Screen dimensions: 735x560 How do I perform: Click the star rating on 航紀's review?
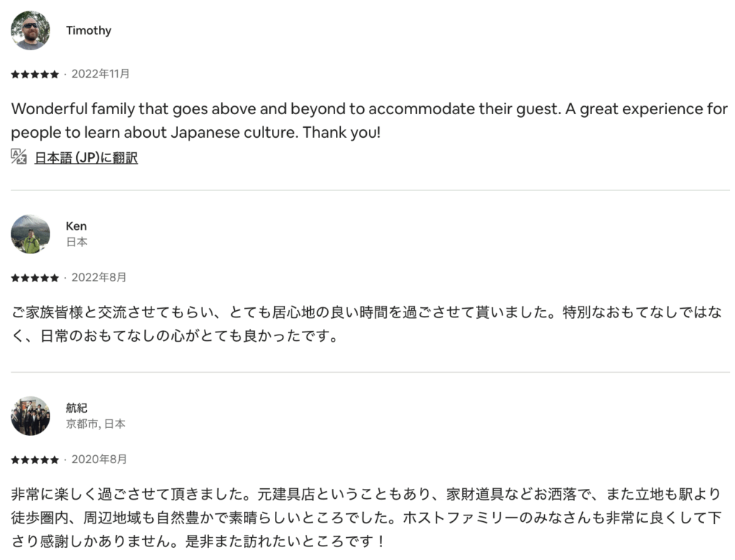point(35,459)
